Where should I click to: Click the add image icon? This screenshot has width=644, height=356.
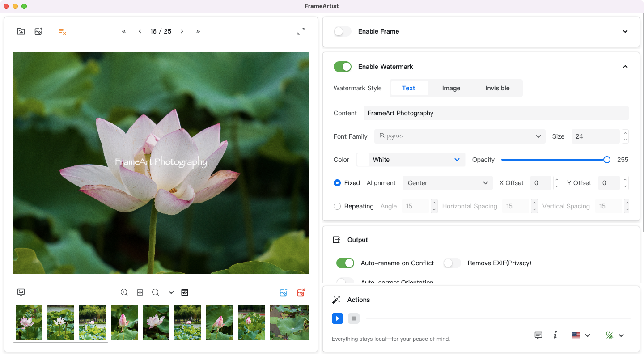pyautogui.click(x=38, y=31)
